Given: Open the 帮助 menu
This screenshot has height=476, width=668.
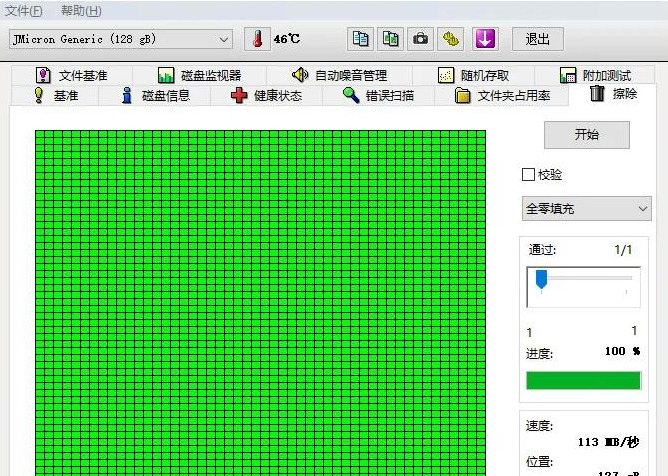Looking at the screenshot, I should (81, 11).
